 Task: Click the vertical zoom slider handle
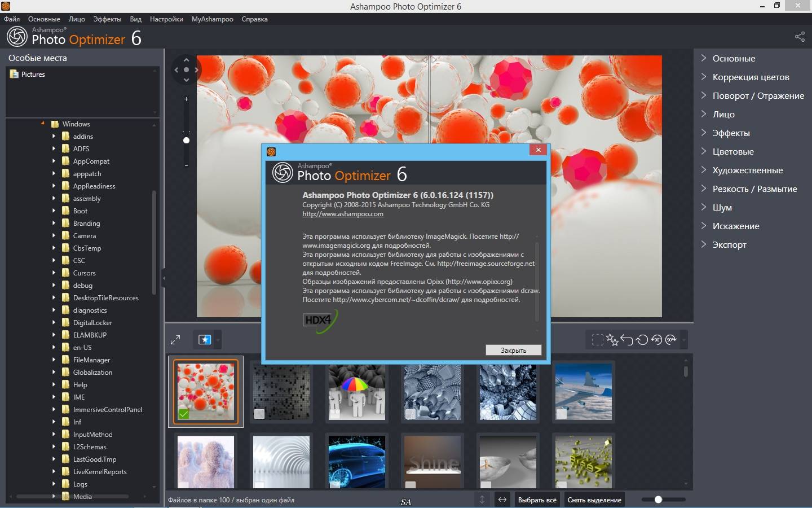coord(186,140)
